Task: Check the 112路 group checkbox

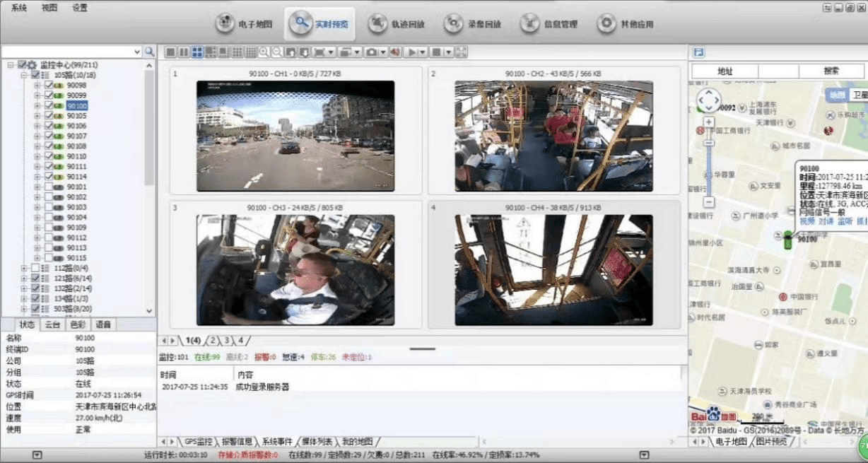Action: click(x=35, y=268)
